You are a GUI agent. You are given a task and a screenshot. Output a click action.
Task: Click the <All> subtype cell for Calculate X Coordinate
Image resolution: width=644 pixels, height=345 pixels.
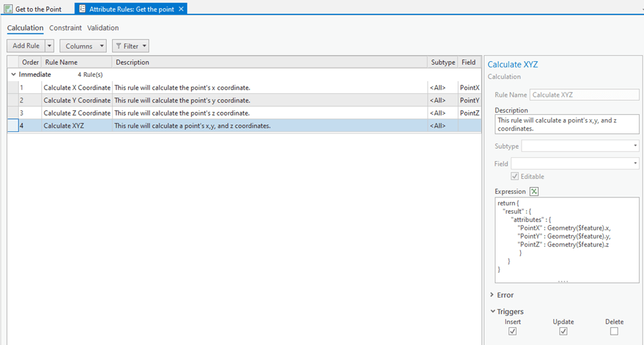point(442,88)
